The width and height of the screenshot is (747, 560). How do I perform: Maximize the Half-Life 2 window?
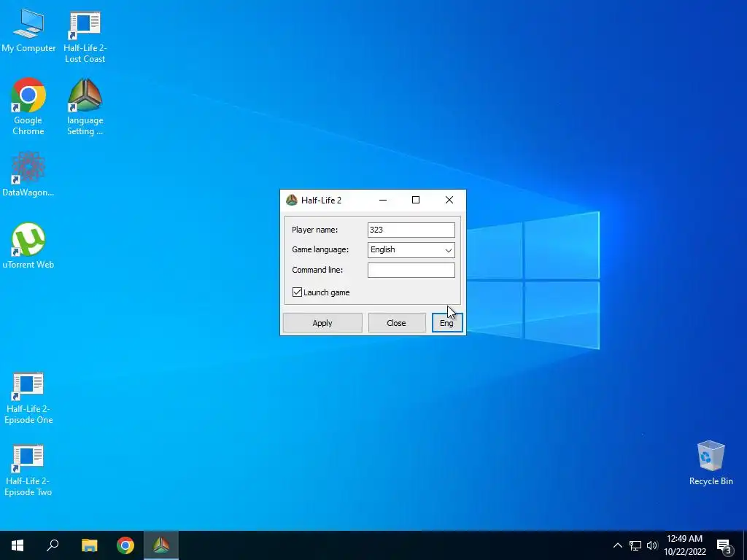click(416, 200)
